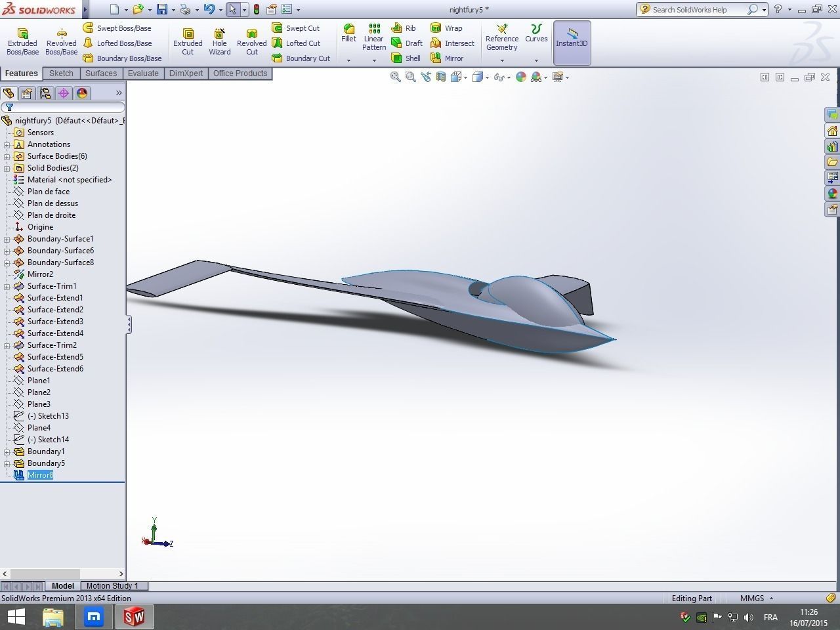Switch to the DimXpert tab

point(186,73)
